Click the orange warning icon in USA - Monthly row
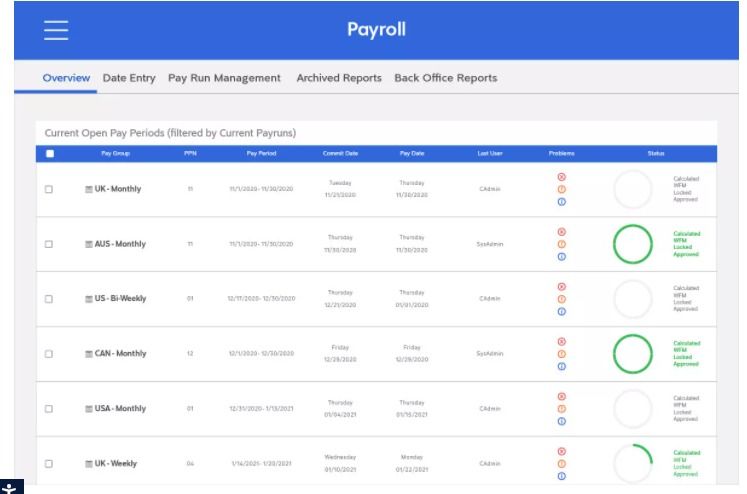Screen dimensions: 747x494 point(562,409)
